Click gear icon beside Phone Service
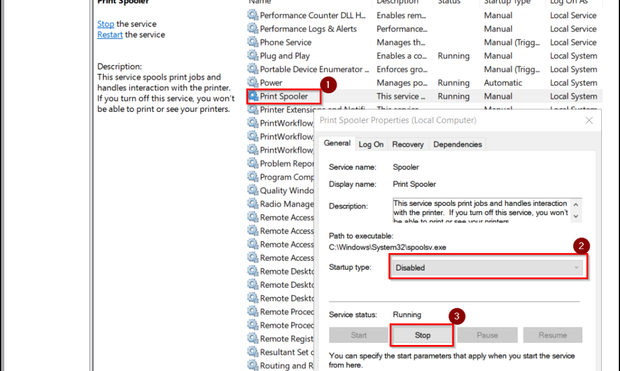Image resolution: width=620 pixels, height=371 pixels. pos(253,42)
